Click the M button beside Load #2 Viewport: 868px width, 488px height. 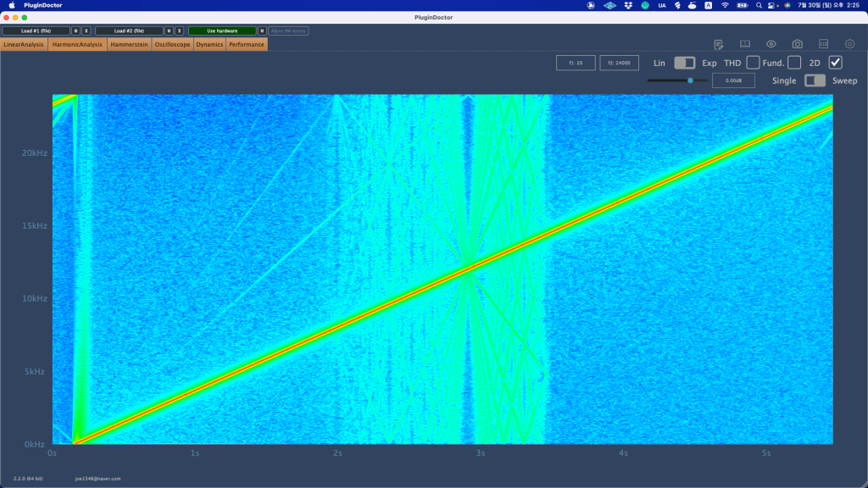169,30
